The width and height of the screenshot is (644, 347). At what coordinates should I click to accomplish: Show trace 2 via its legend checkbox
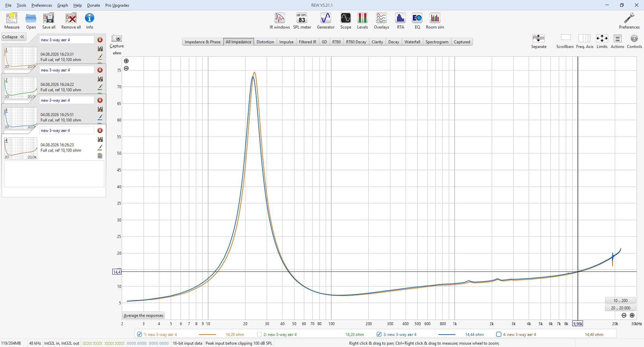259,334
